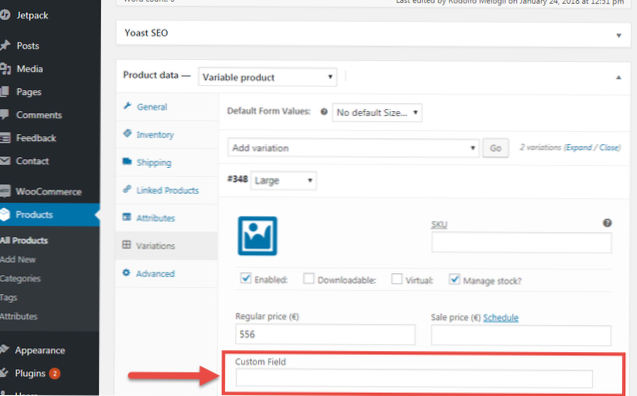The image size is (637, 396).
Task: Click the Custom Field input box
Action: pos(414,379)
